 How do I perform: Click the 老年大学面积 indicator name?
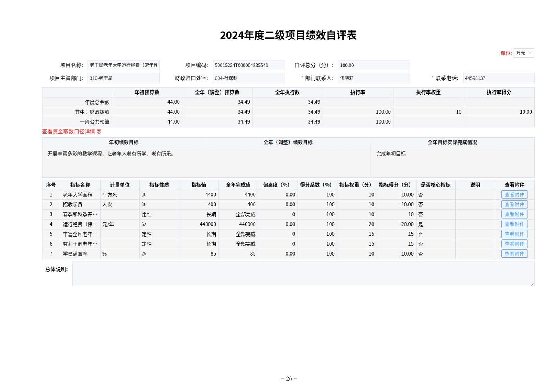click(77, 195)
